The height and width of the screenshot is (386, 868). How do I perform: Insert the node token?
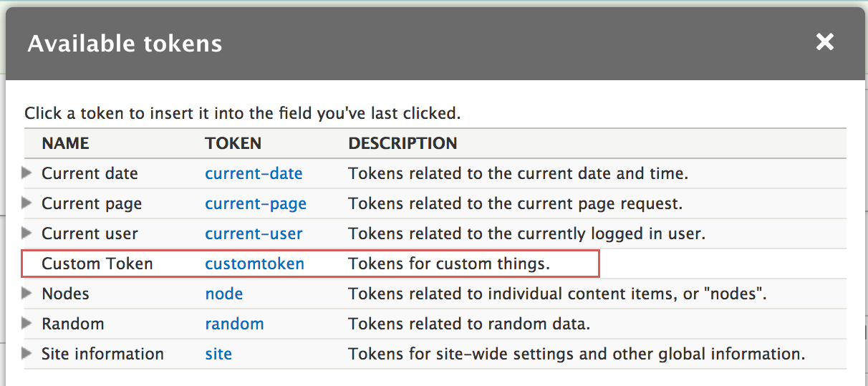click(x=223, y=294)
